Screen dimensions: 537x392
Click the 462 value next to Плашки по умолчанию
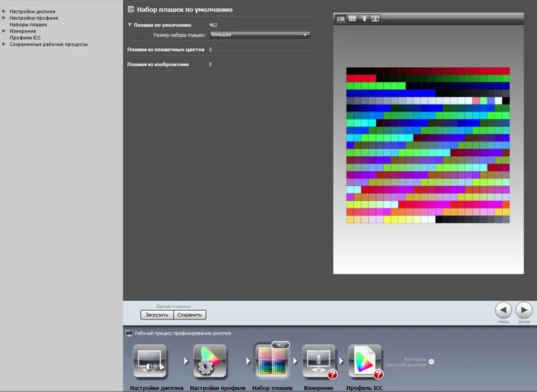[x=213, y=25]
